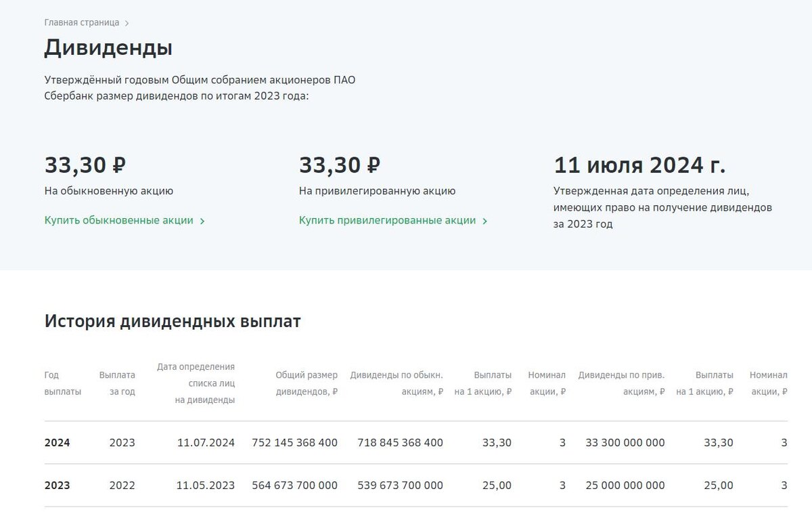Select the 33,30 ₽ ordinary share amount
The width and height of the screenshot is (812, 512).
[85, 165]
